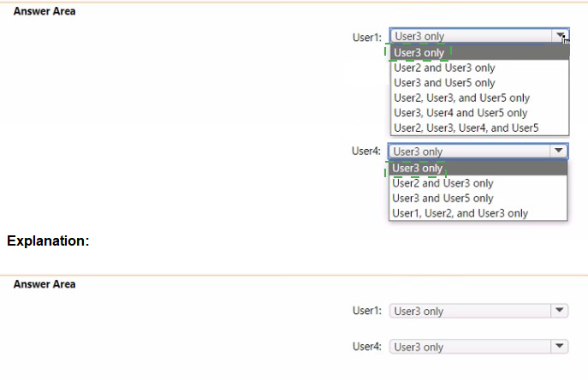Screen dimensions: 588x380
Task: Pick "User1, User2, and User3 only" option
Action: [478, 213]
